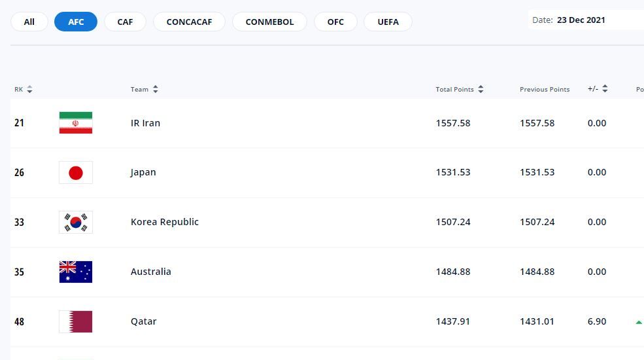Screen dimensions: 644x360
Task: Click the Qatar flag icon
Action: [76, 321]
